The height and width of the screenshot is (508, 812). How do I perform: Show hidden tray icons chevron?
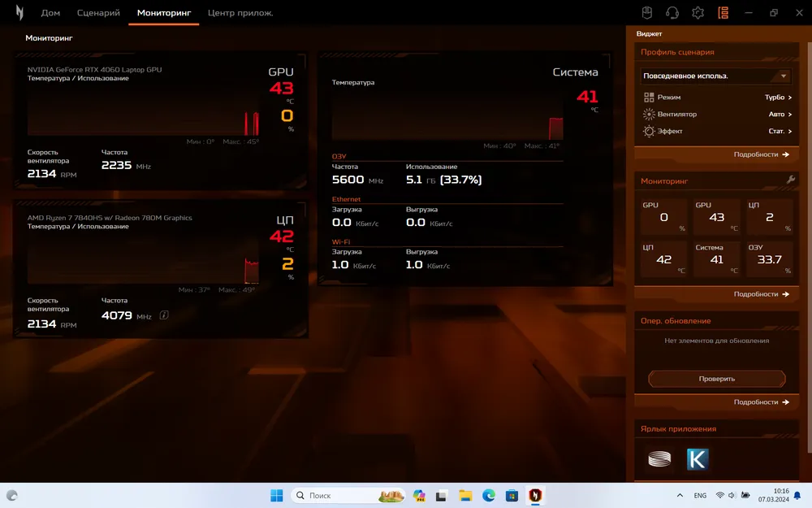pyautogui.click(x=680, y=496)
